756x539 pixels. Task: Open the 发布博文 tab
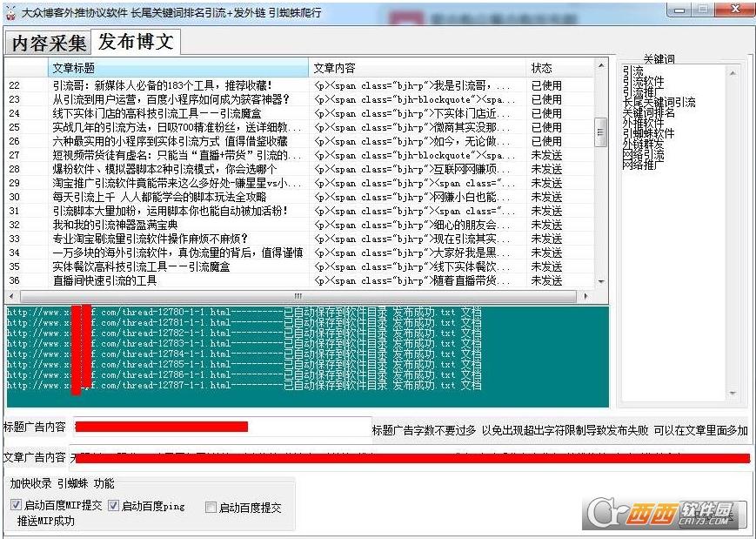tap(136, 42)
